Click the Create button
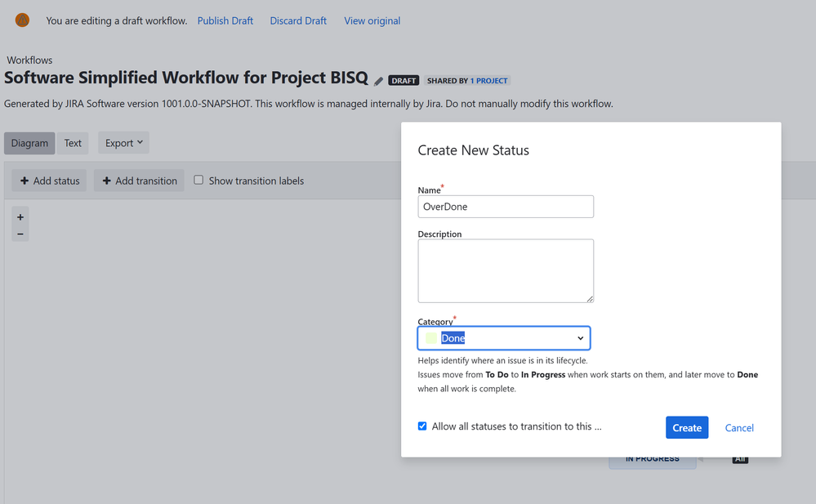This screenshot has width=816, height=504. (687, 427)
